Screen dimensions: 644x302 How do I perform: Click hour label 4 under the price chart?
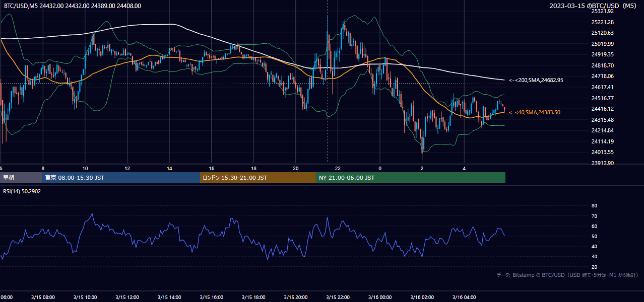(464, 168)
